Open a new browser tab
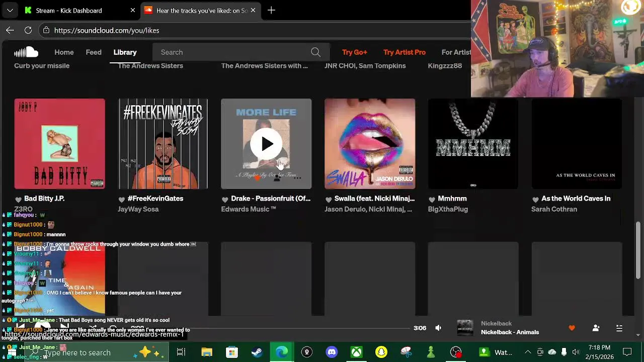The width and height of the screenshot is (644, 362). point(271,10)
